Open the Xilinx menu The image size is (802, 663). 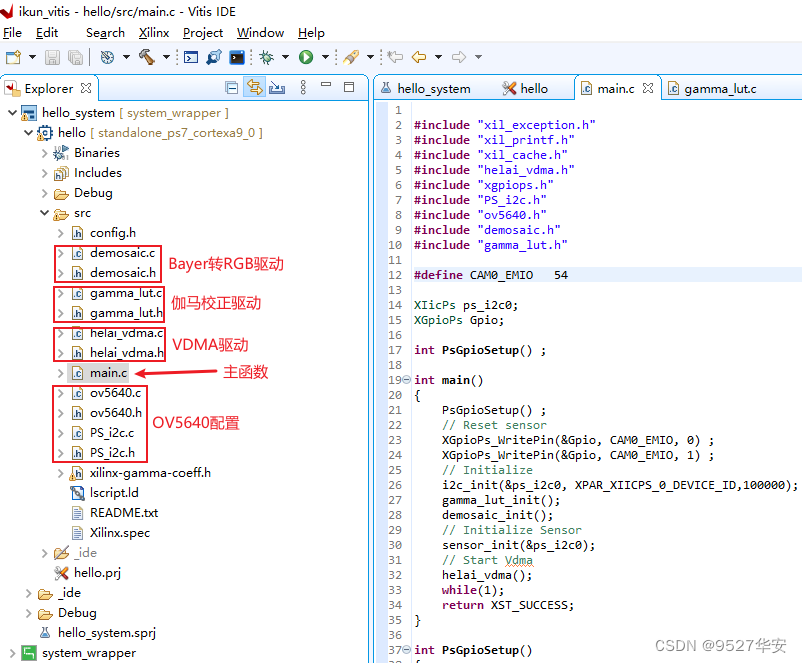click(153, 33)
